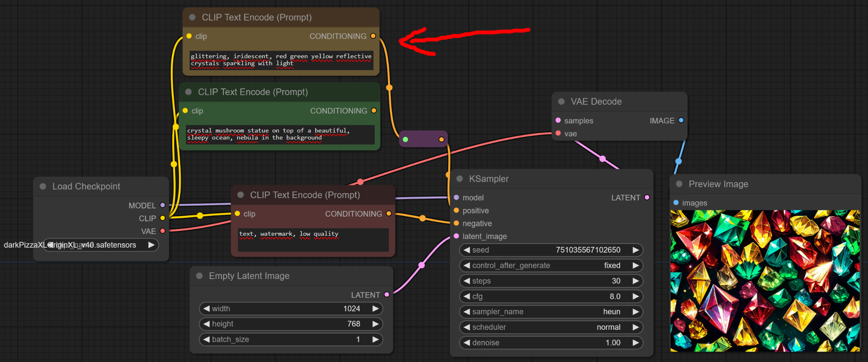The image size is (868, 362).
Task: Click the samples input socket on VAE Decode
Action: click(558, 121)
